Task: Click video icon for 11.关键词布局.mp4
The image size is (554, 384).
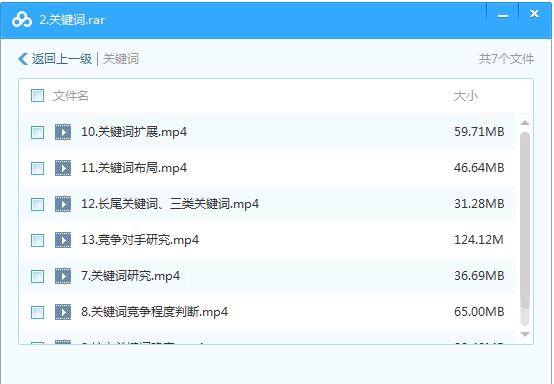Action: 63,168
